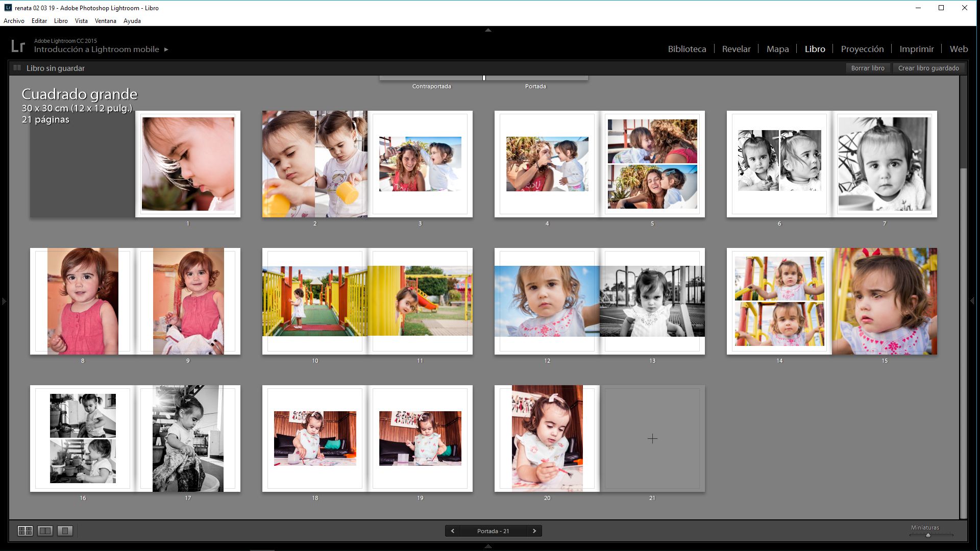
Task: Show the left panel via edge arrow
Action: (x=4, y=302)
